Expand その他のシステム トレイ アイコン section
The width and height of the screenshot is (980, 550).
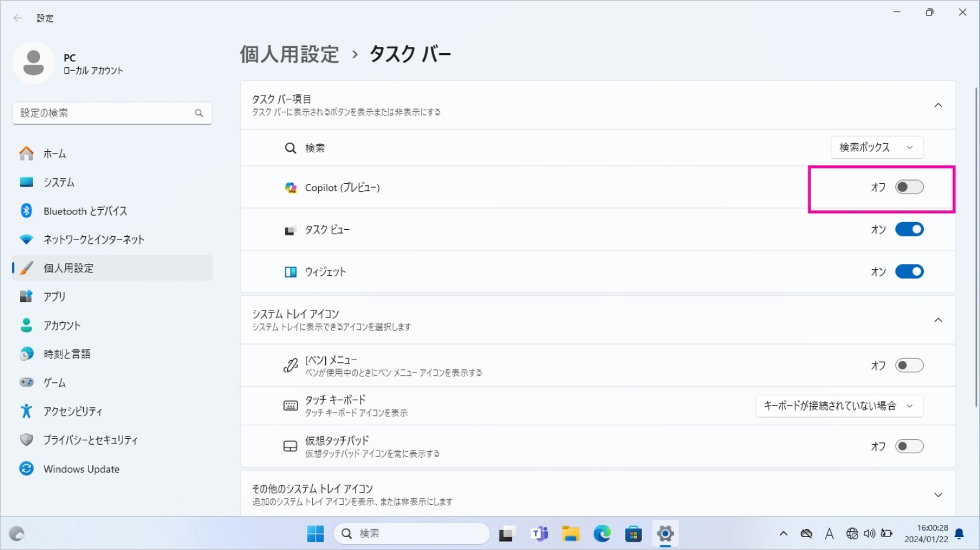[x=938, y=494]
